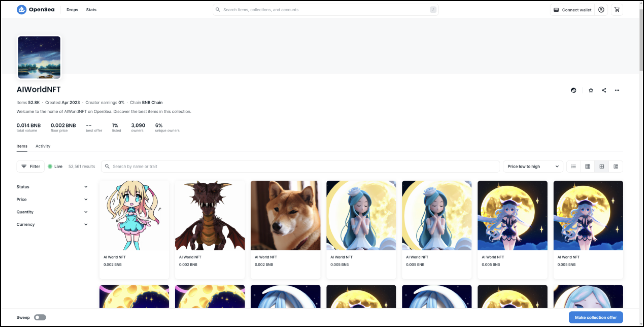Screen dimensions: 644x327
Task: Select the mosaic layout view icon
Action: click(616, 166)
